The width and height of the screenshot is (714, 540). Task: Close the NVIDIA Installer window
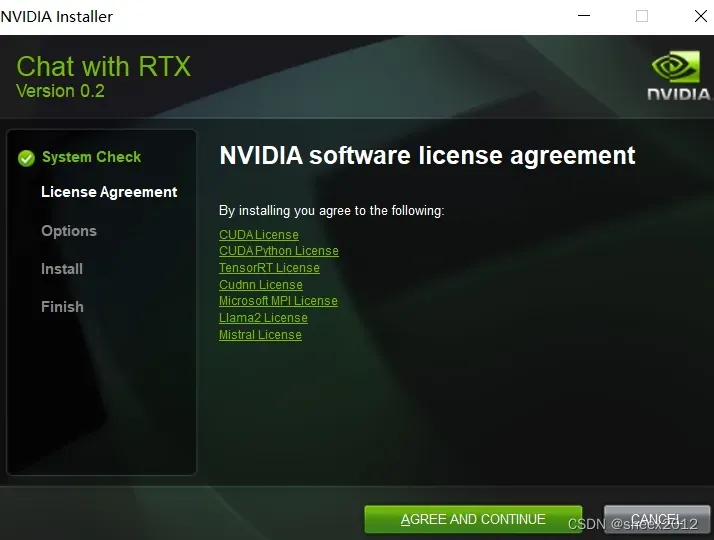(x=701, y=16)
